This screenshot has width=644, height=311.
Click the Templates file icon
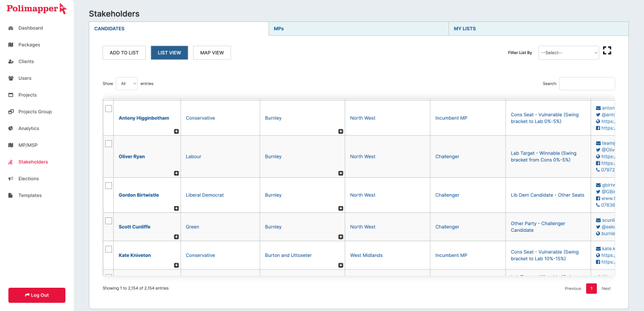tap(11, 195)
